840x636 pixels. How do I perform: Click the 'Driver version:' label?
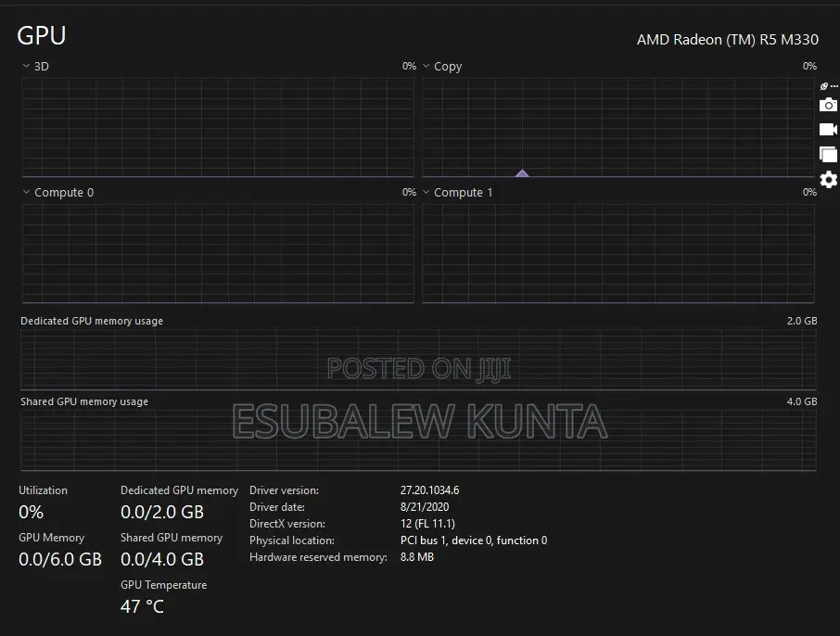coord(284,490)
